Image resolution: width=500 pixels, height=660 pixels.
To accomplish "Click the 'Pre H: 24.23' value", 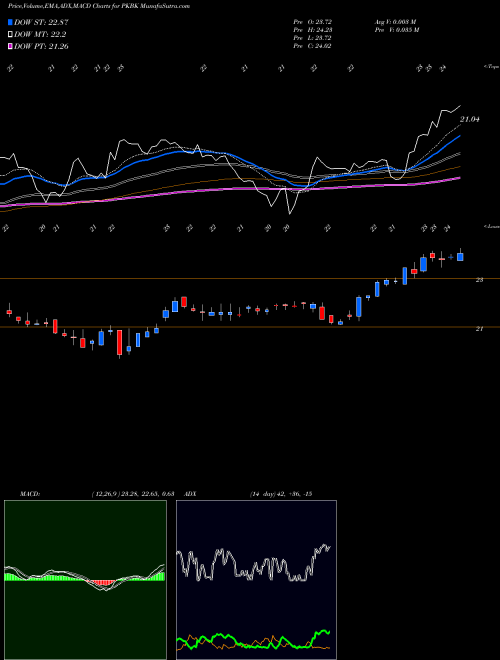I will [x=313, y=30].
